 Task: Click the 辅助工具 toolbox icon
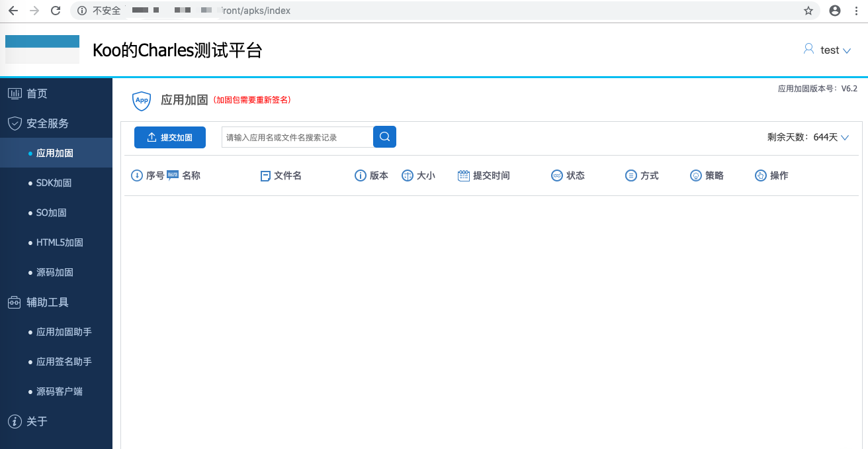(15, 302)
